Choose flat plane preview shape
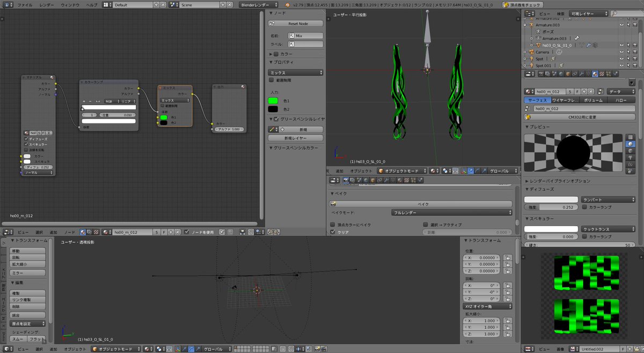 (x=631, y=136)
